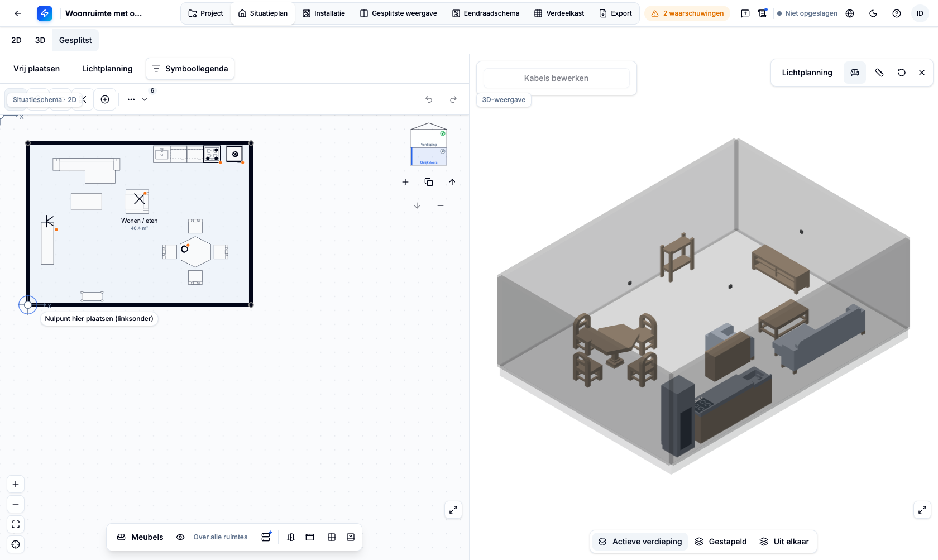Open the comment add icon in header
This screenshot has width=938, height=560.
(x=745, y=13)
